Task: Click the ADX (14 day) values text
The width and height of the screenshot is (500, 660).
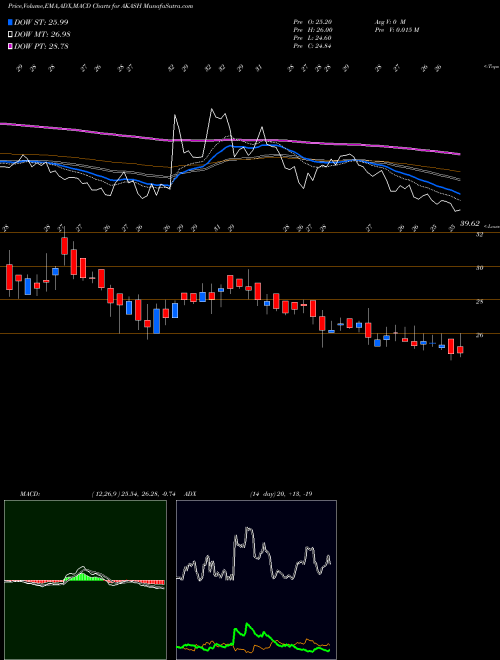Action: click(282, 494)
